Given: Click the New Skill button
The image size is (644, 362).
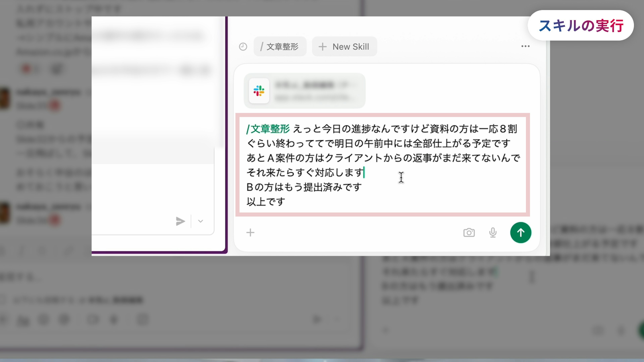Looking at the screenshot, I should coord(344,46).
